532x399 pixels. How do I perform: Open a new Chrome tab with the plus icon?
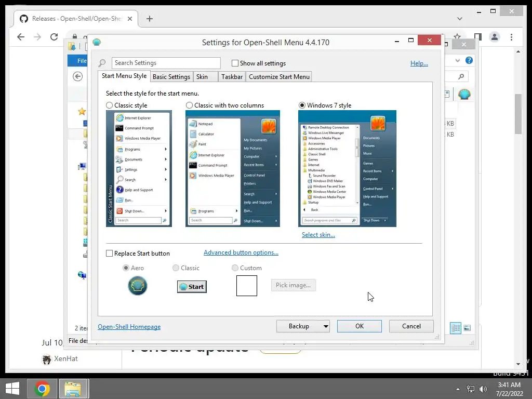[150, 19]
